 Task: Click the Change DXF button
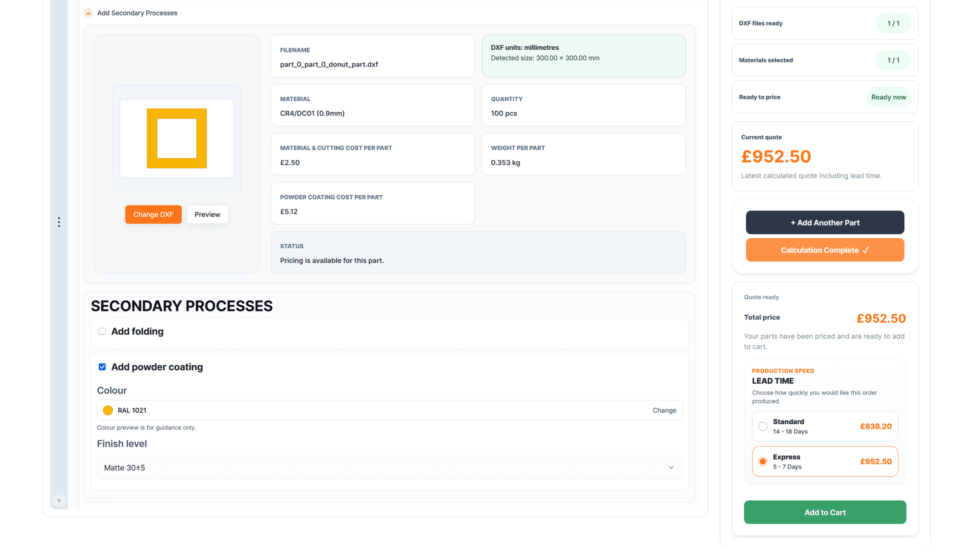[x=153, y=214]
